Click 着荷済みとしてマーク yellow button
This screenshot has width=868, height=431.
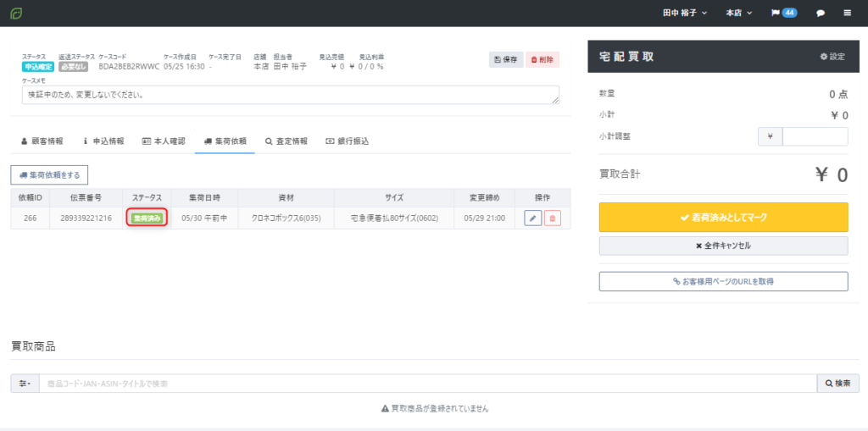click(724, 218)
